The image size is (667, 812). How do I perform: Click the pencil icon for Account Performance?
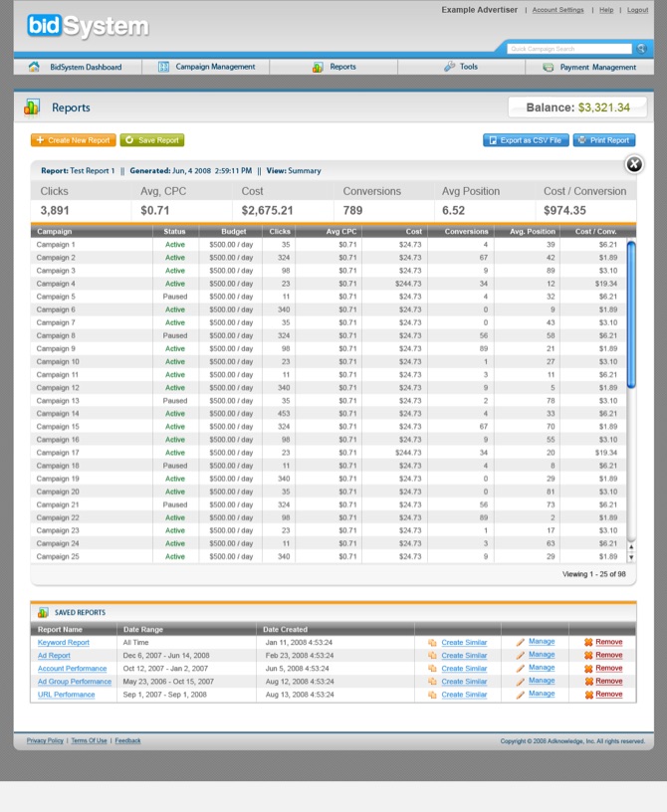tap(521, 668)
